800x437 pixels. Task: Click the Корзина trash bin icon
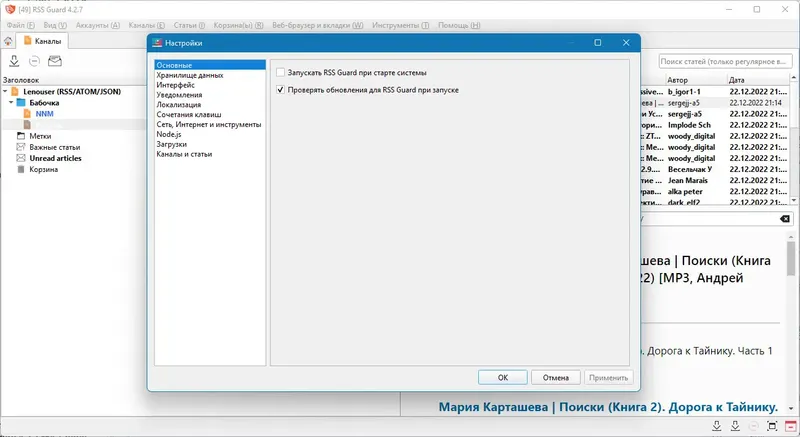click(x=21, y=169)
